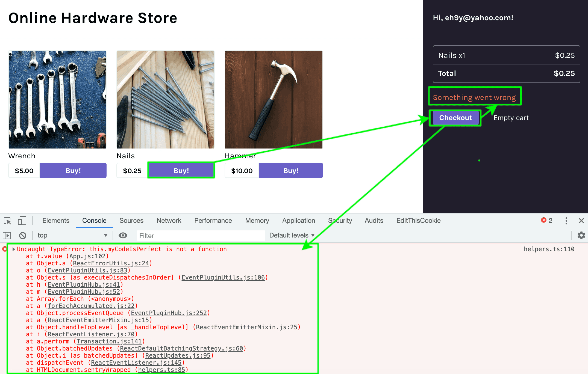Open the Application panel

click(x=298, y=221)
